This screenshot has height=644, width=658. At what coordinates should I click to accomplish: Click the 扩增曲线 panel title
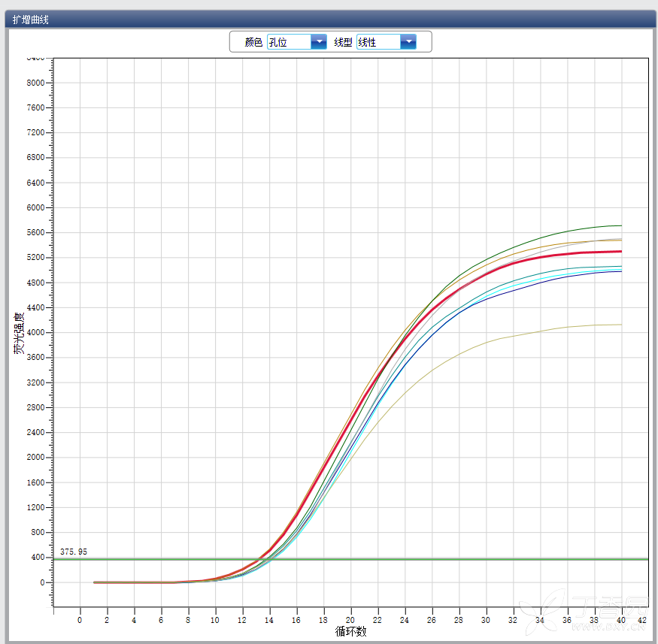point(31,20)
